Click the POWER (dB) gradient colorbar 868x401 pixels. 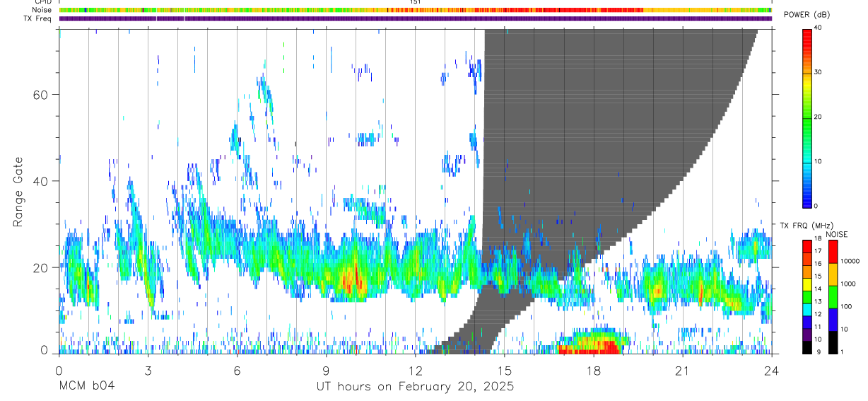[808, 117]
